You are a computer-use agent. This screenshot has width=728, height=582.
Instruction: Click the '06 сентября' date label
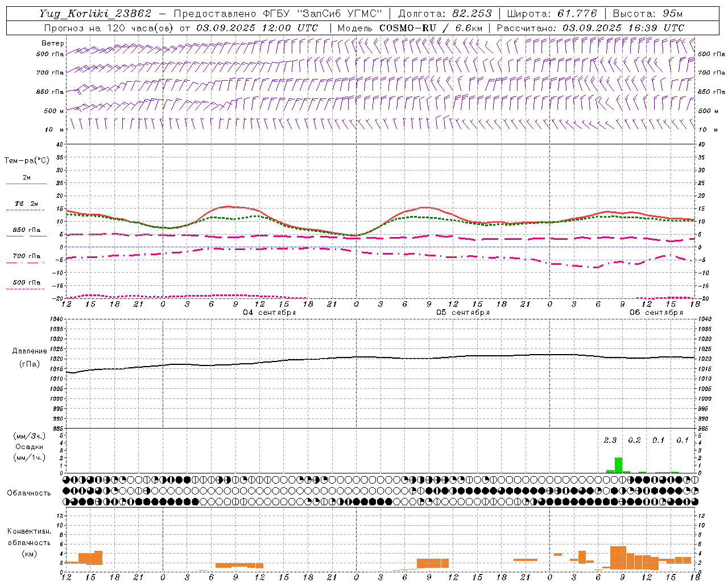pyautogui.click(x=656, y=313)
